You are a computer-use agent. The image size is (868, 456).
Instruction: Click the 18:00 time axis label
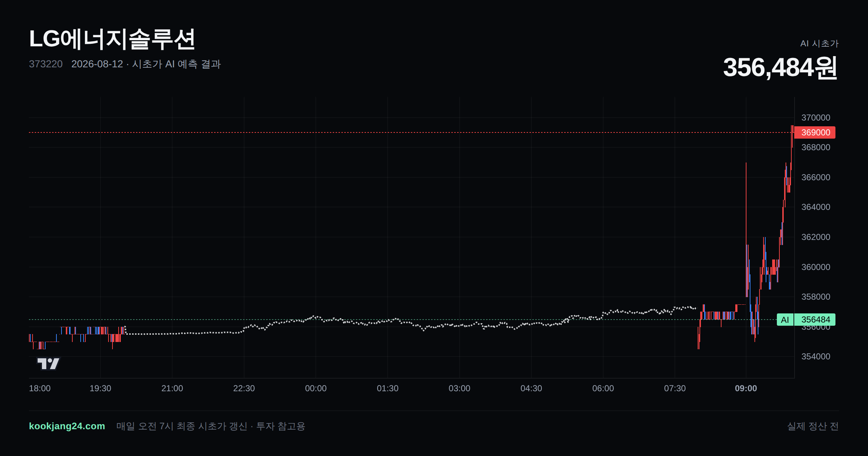[x=40, y=388]
